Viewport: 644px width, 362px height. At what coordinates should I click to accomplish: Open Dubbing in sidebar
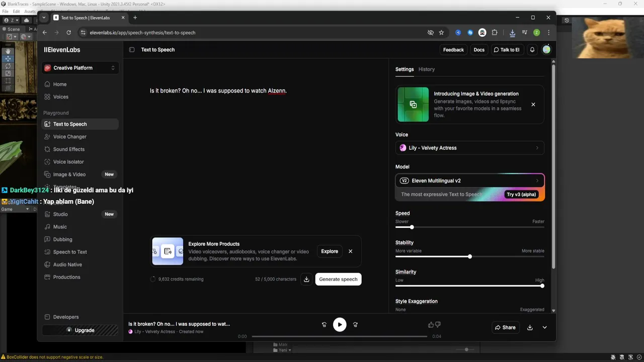(80, 239)
